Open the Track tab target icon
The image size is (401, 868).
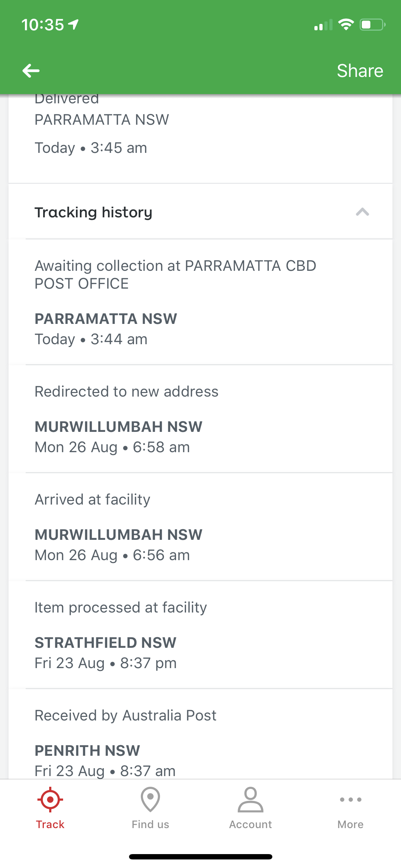[50, 799]
